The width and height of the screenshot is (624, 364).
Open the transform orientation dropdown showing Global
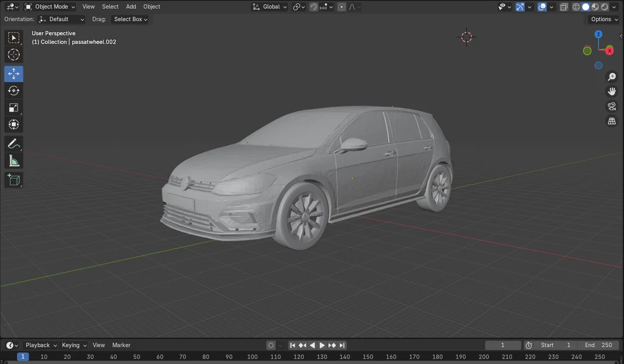(x=269, y=6)
